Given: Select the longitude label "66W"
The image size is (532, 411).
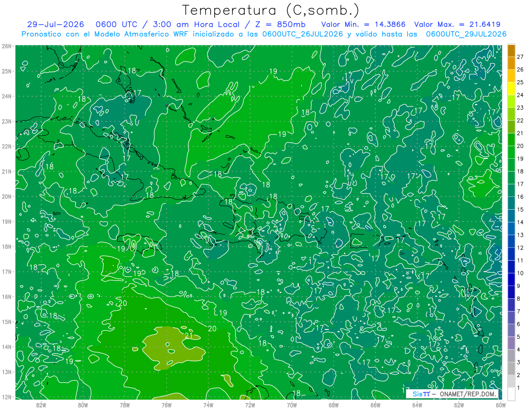Looking at the screenshot, I should [x=376, y=405].
